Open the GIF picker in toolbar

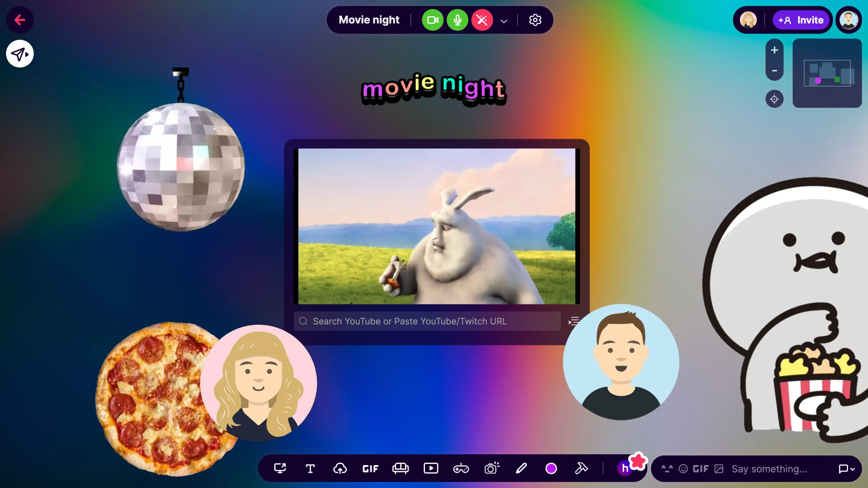(370, 469)
